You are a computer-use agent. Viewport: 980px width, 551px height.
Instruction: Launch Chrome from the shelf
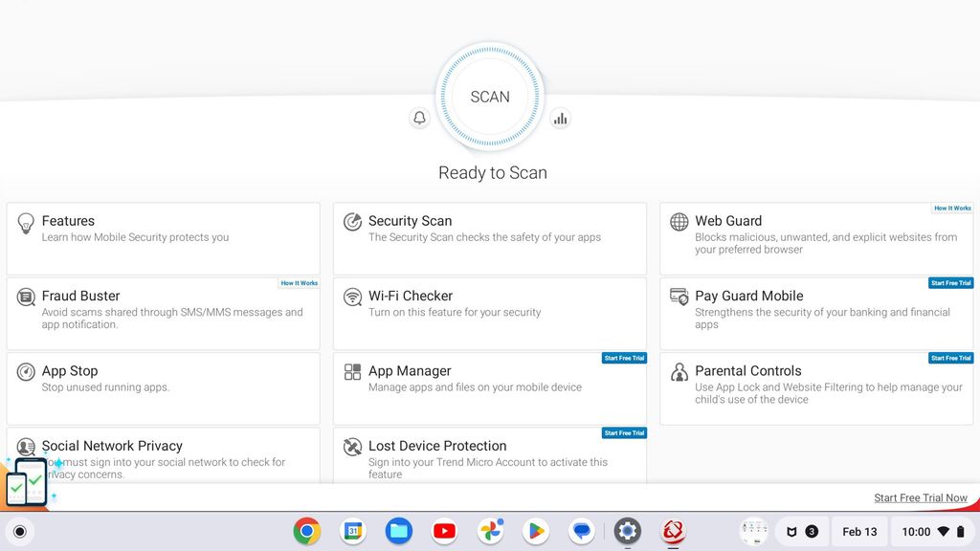coord(306,531)
